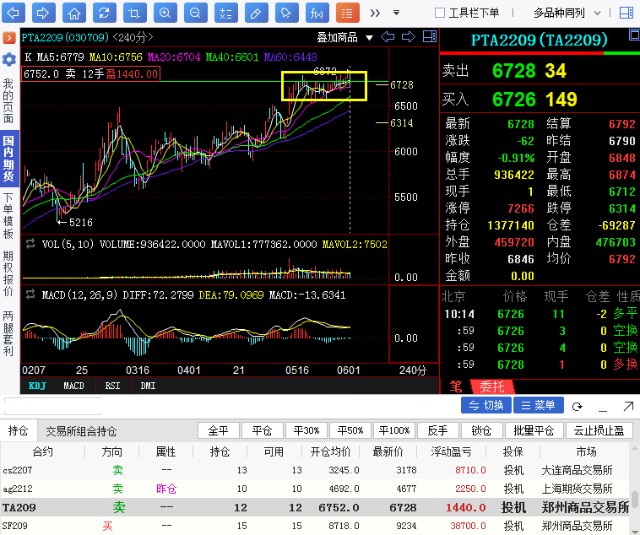Click the forward arrow toolbar icon
This screenshot has width=640, height=535.
[43, 13]
